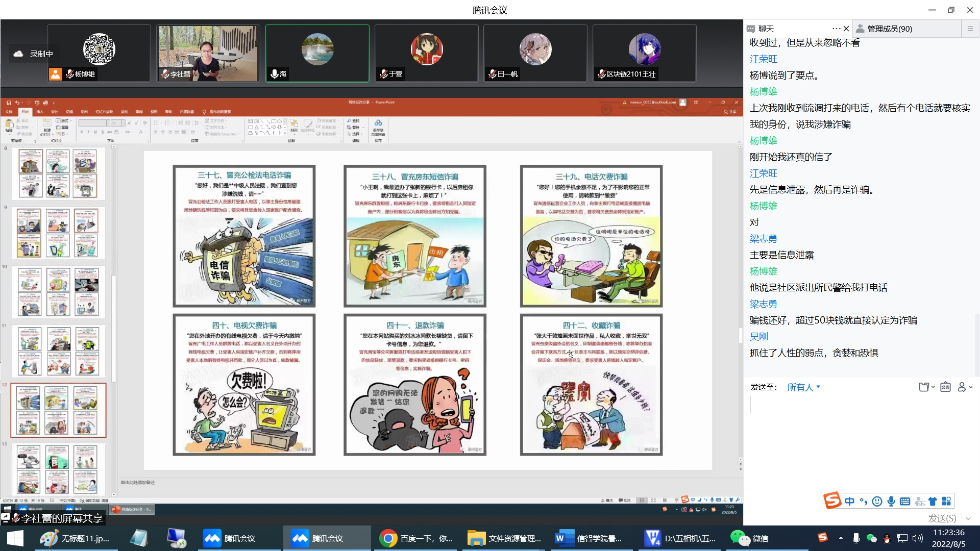The height and width of the screenshot is (551, 980).
Task: Open 无标题11.jpg Paint taskbar item
Action: click(x=76, y=538)
